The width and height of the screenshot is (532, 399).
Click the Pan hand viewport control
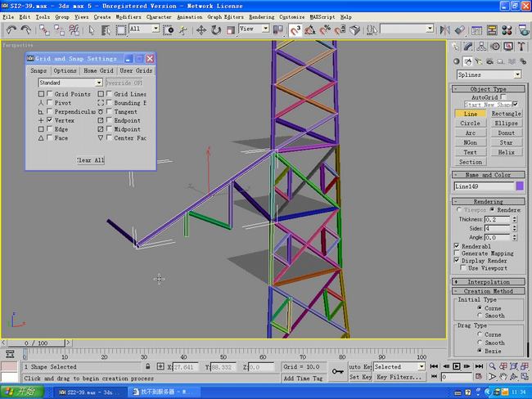[503, 376]
